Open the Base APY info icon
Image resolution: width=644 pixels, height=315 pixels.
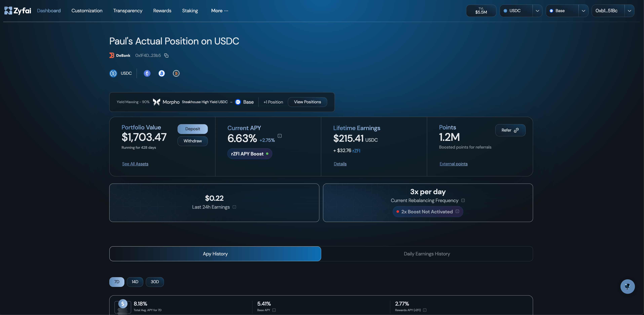pyautogui.click(x=274, y=310)
